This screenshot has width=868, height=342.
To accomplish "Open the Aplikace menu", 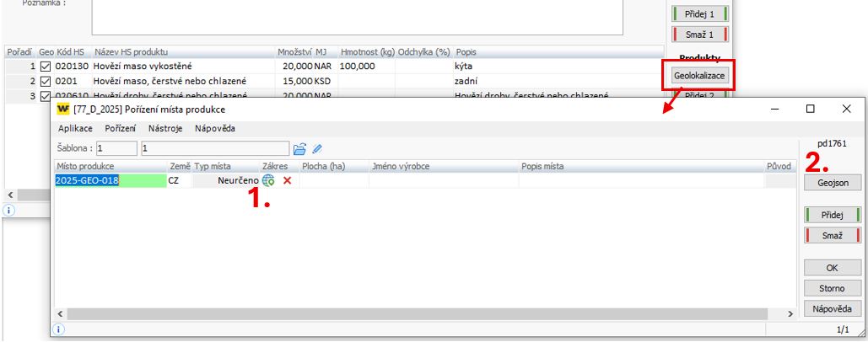I will pyautogui.click(x=76, y=128).
